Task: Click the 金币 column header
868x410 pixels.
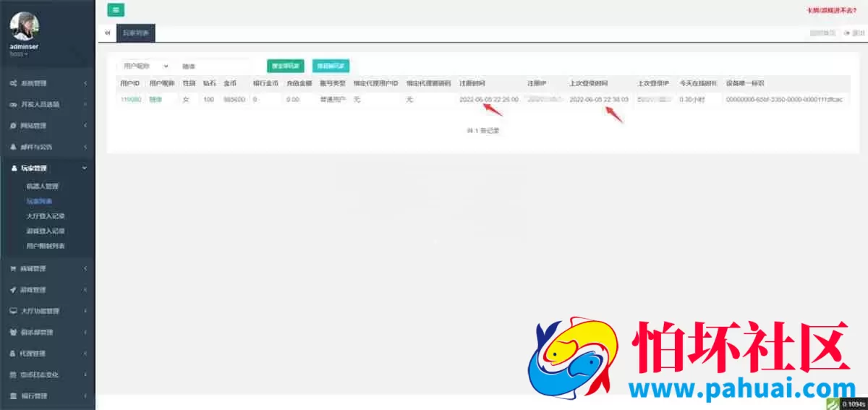Action: pos(229,83)
